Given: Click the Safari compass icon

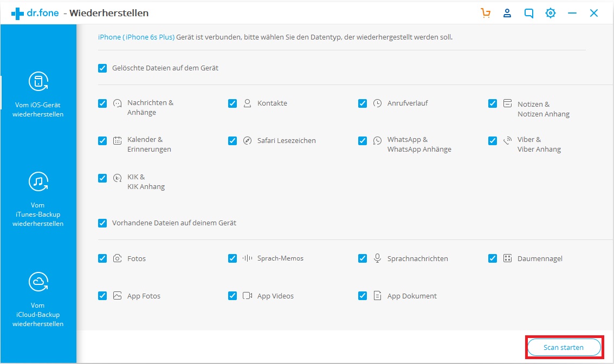Looking at the screenshot, I should click(x=247, y=140).
